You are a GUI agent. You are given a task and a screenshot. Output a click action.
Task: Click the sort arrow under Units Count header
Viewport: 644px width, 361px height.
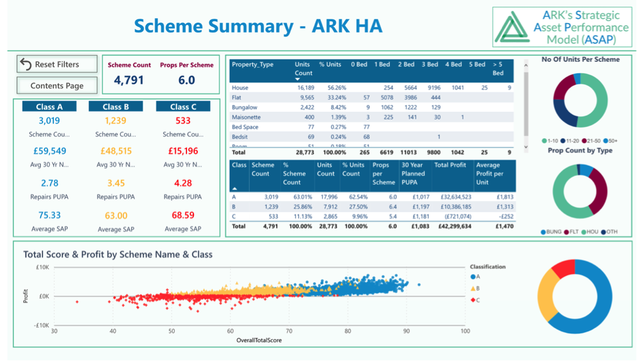pos(297,79)
